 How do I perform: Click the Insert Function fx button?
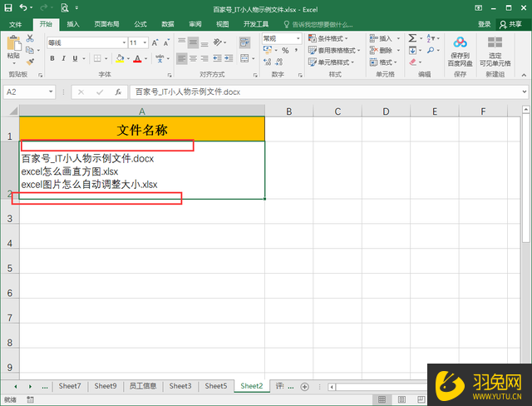pyautogui.click(x=118, y=92)
